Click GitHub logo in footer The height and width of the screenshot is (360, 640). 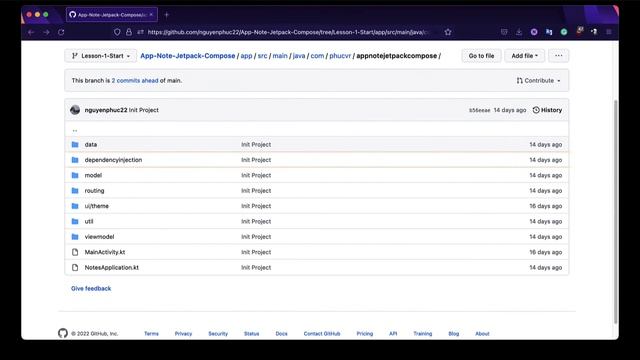62,333
